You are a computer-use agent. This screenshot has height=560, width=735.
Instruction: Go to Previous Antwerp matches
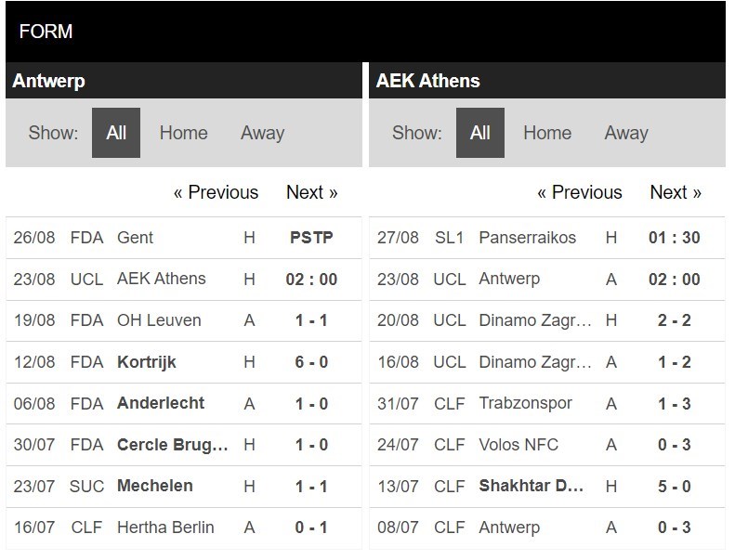click(x=216, y=192)
